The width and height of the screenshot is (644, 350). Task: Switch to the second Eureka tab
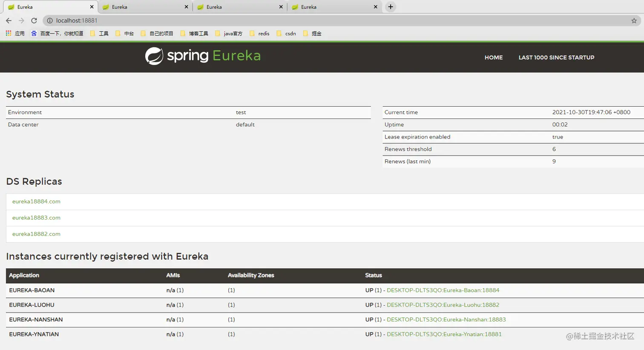coord(145,7)
